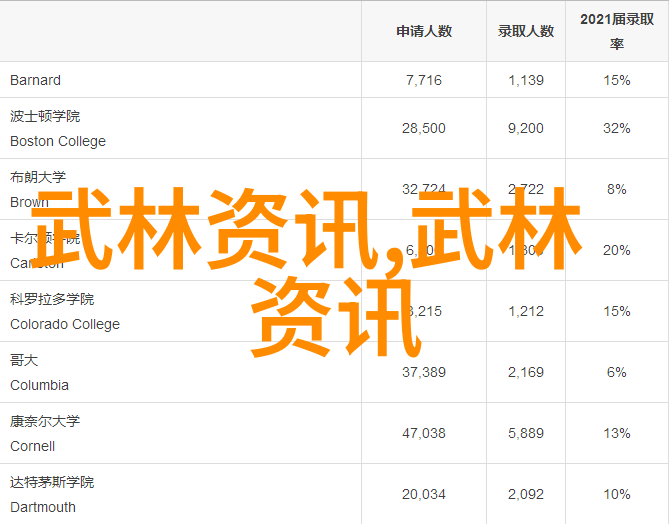Click Dartmouth applicants 20,034
Screen dimensions: 670x524
pos(424,495)
